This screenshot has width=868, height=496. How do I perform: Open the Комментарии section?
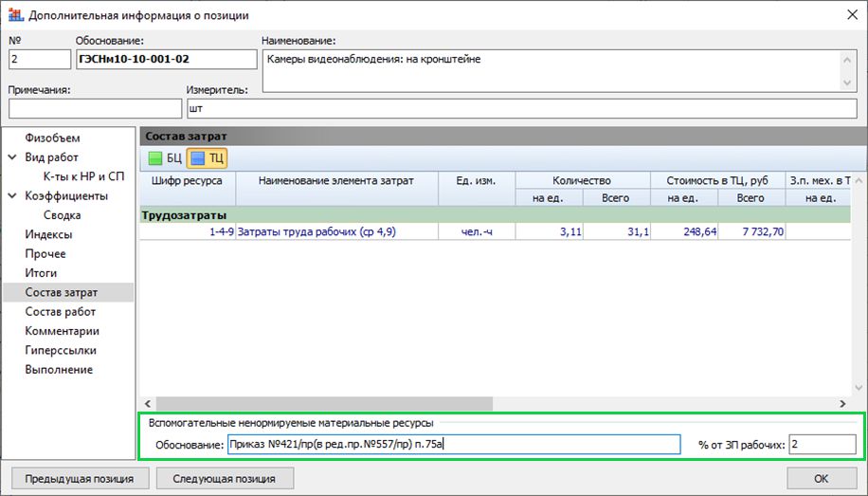point(62,331)
